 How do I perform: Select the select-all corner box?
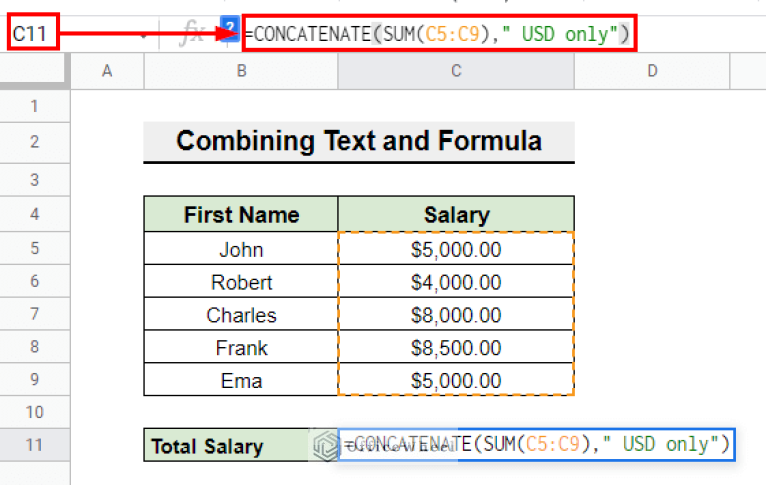click(x=35, y=70)
